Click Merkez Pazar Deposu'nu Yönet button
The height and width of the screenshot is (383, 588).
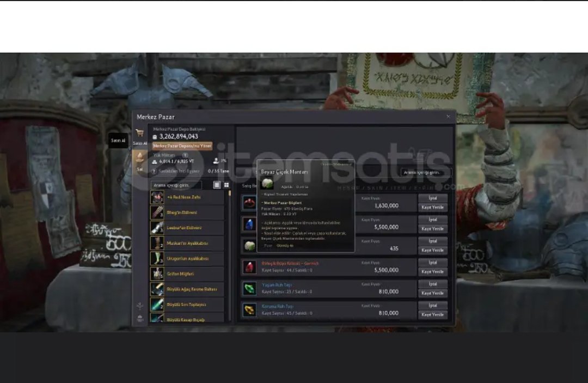click(182, 146)
